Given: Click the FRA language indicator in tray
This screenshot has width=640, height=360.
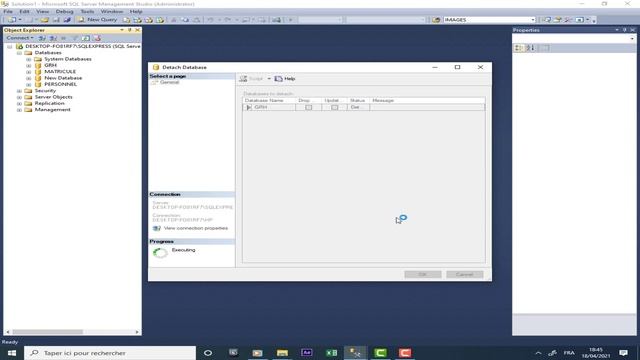Looking at the screenshot, I should pyautogui.click(x=569, y=353).
